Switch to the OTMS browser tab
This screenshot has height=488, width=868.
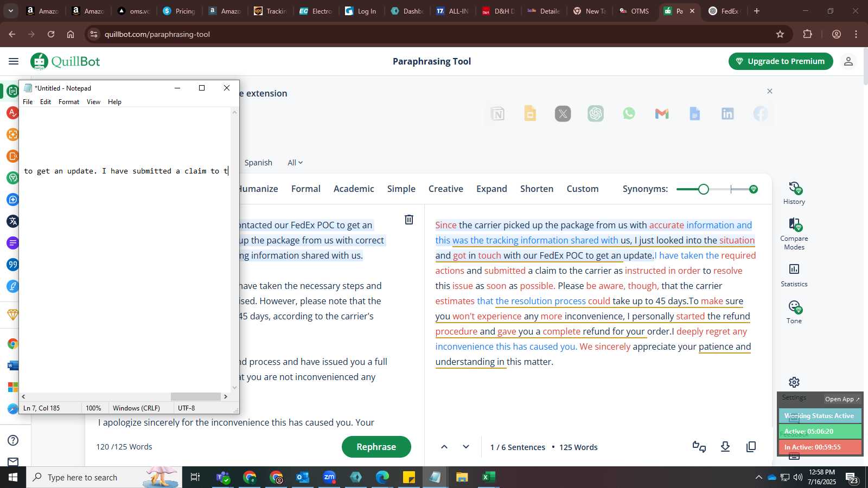(634, 11)
